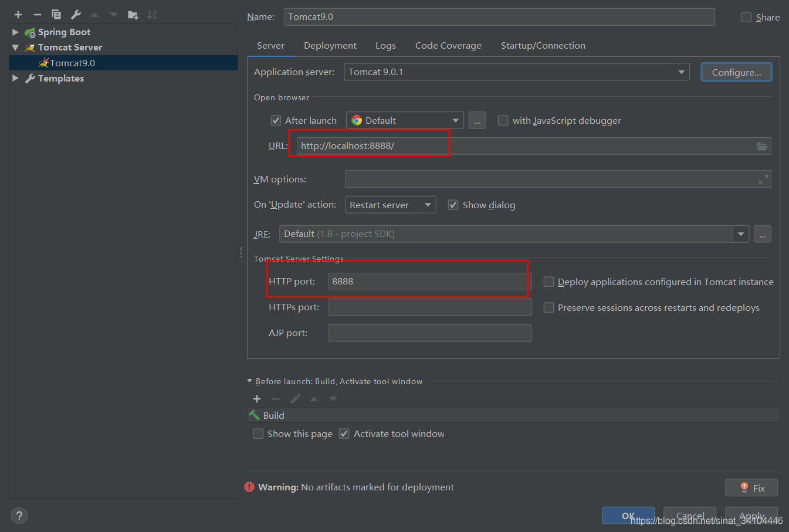
Task: Click the folder icon in URL field
Action: pos(761,146)
